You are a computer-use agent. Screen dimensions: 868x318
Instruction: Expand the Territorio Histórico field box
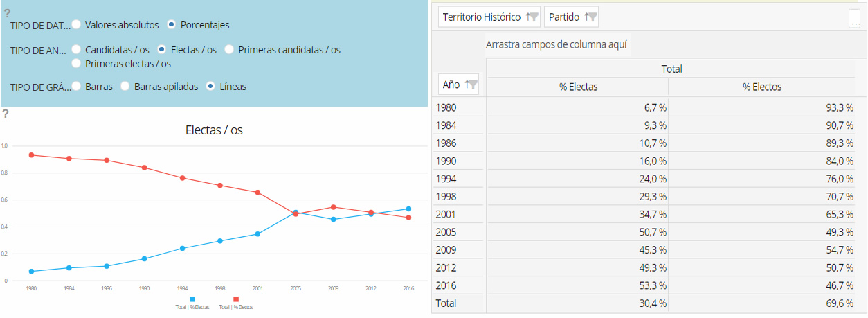481,17
